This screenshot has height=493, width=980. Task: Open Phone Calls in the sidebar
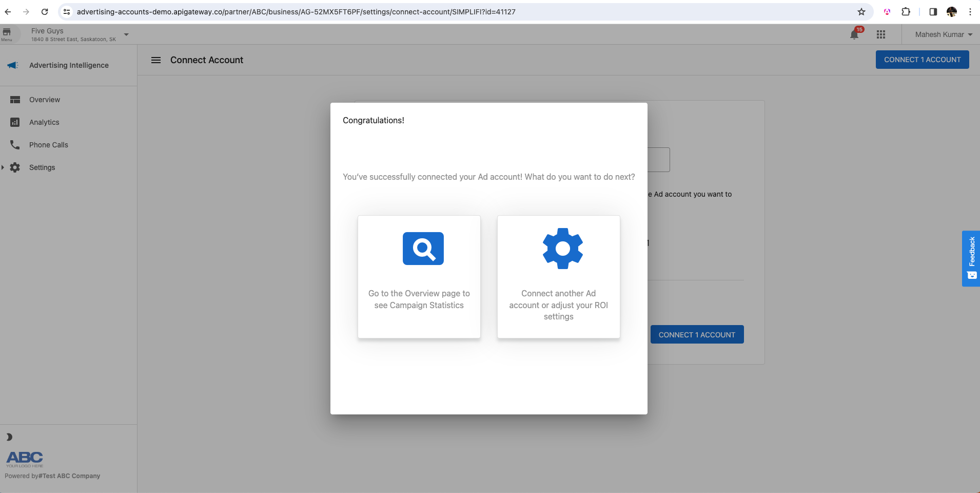click(48, 145)
